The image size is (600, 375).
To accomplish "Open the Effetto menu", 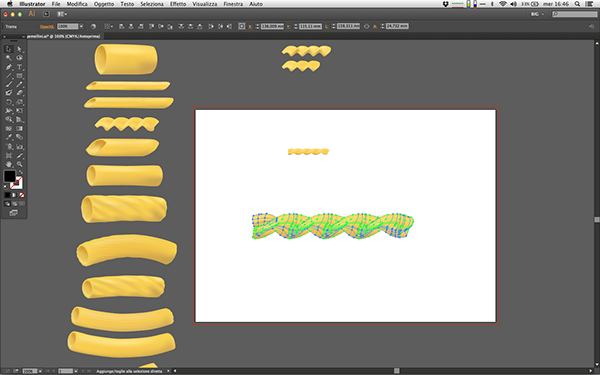I will (x=178, y=4).
